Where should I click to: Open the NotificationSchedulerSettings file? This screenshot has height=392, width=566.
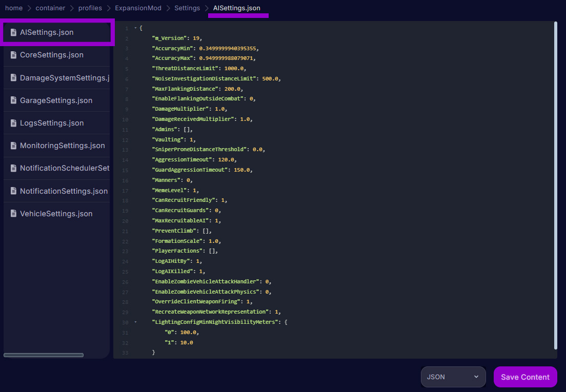pyautogui.click(x=64, y=168)
